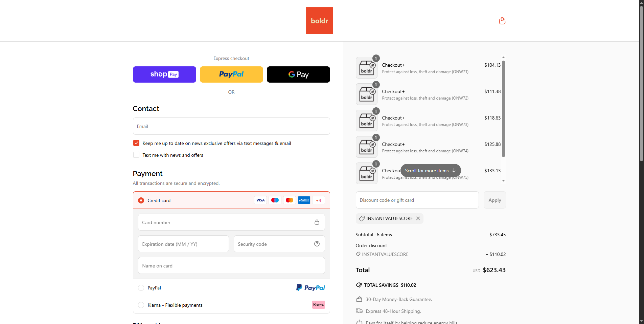Screen dimensions: 644x324
Task: Click the AMEX card icon
Action: coord(304,200)
